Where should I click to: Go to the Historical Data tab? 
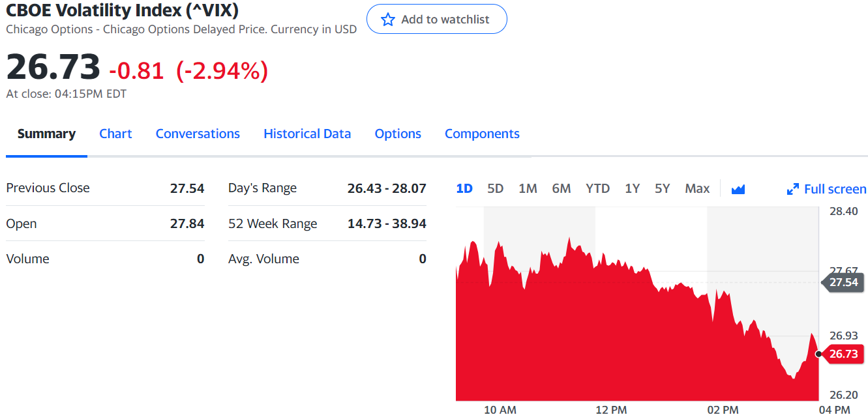coord(307,134)
